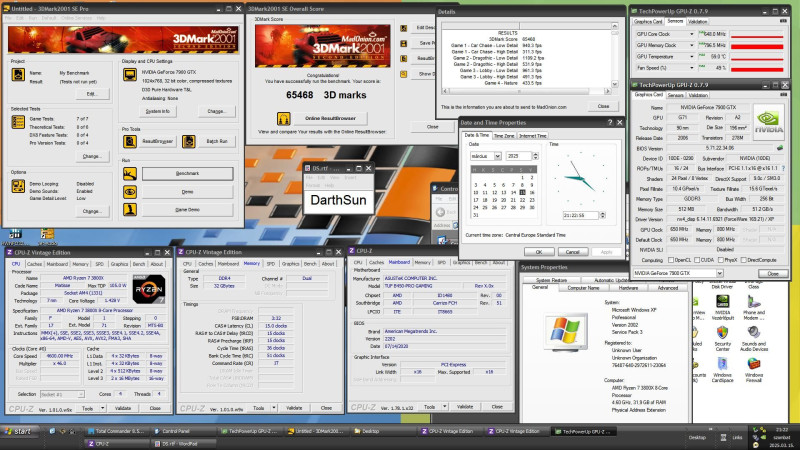Enable the DirectCompute checkbox in GPU-Z

[744, 260]
